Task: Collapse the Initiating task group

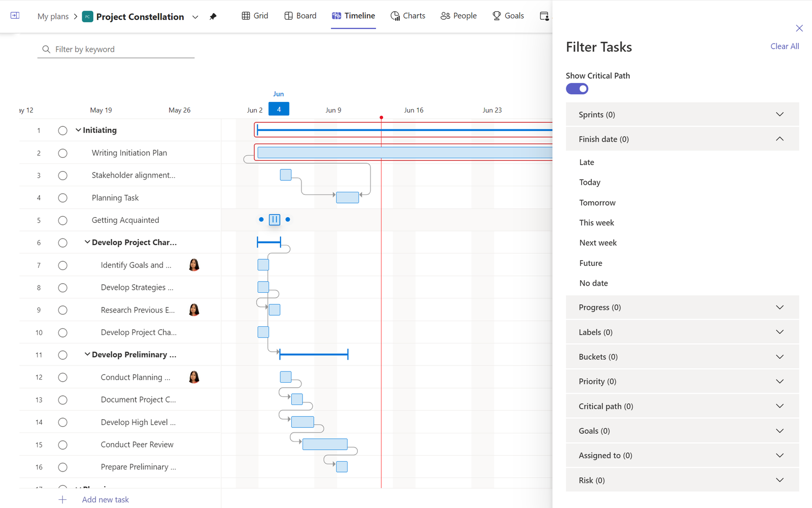Action: click(x=78, y=130)
